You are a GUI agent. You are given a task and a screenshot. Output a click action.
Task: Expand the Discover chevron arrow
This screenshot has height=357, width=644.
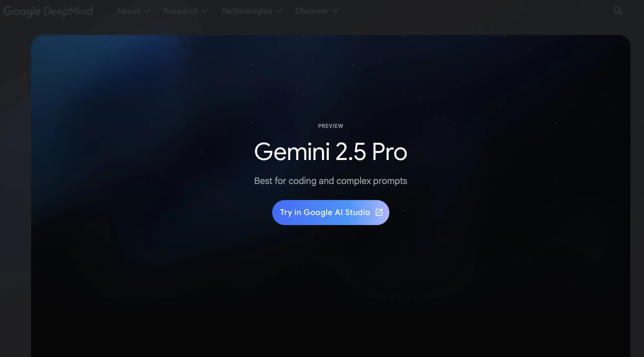(x=335, y=11)
